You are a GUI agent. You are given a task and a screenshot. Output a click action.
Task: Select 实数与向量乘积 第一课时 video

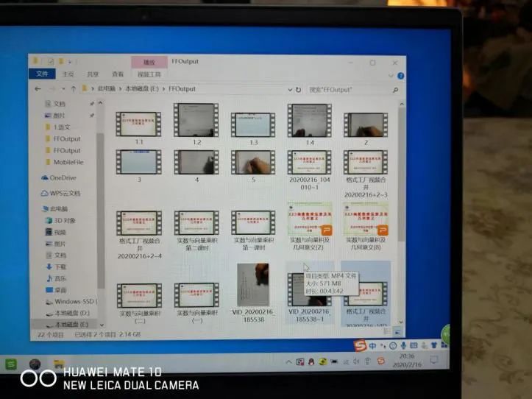click(x=253, y=230)
